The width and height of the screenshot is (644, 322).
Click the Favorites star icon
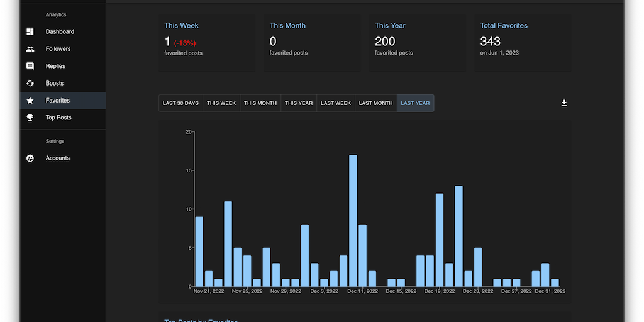[x=30, y=101]
